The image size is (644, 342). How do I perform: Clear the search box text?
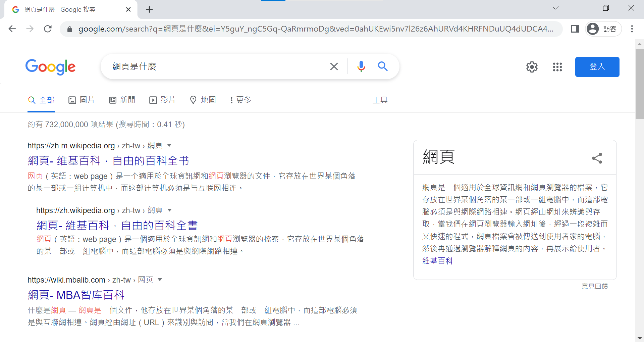[x=334, y=66]
